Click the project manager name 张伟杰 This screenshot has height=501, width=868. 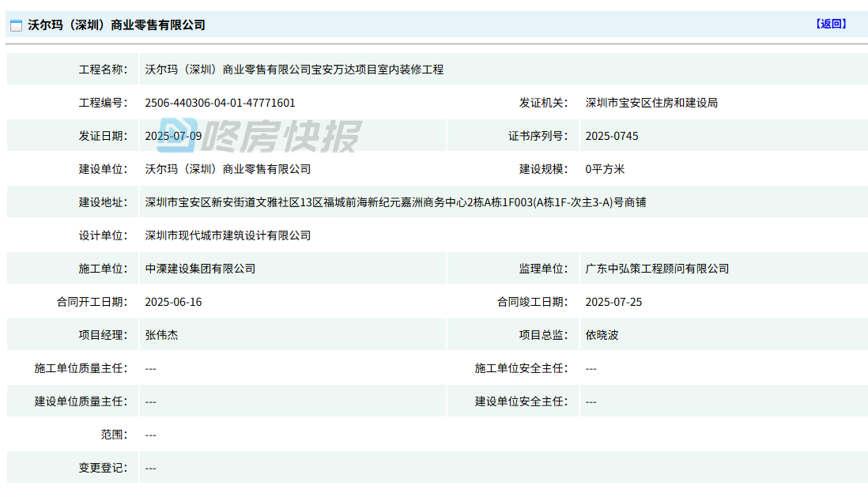161,336
